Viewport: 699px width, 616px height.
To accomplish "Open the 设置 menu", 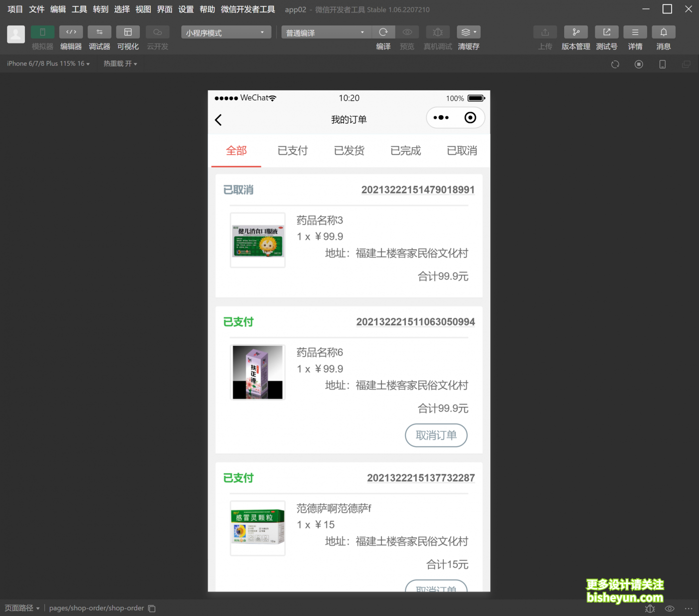I will [186, 9].
